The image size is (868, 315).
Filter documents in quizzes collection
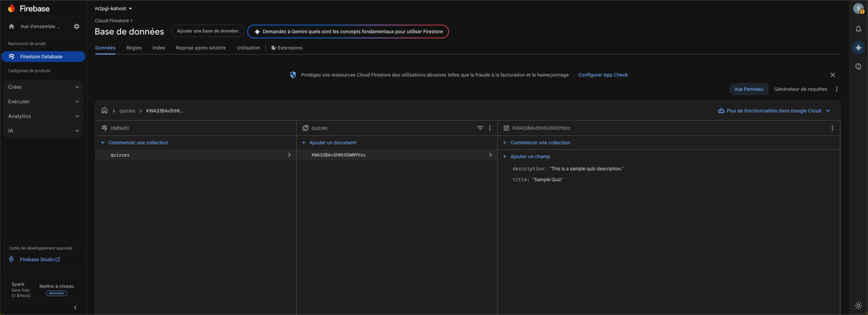point(480,128)
